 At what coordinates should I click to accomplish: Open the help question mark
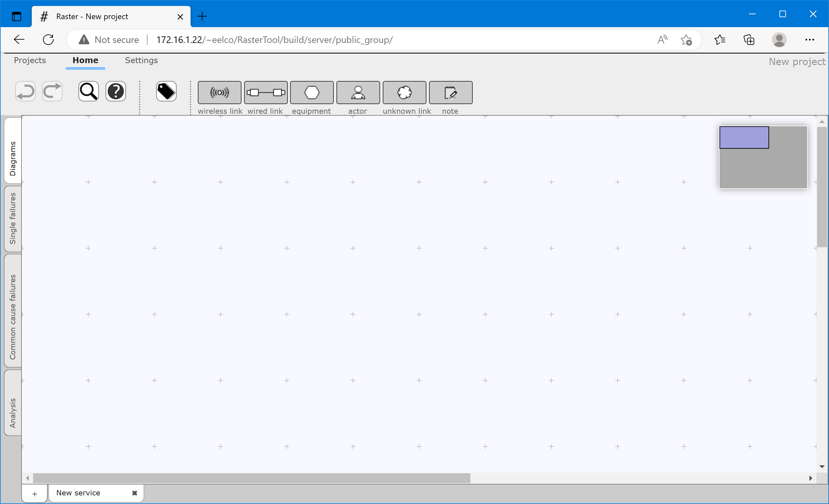click(116, 92)
